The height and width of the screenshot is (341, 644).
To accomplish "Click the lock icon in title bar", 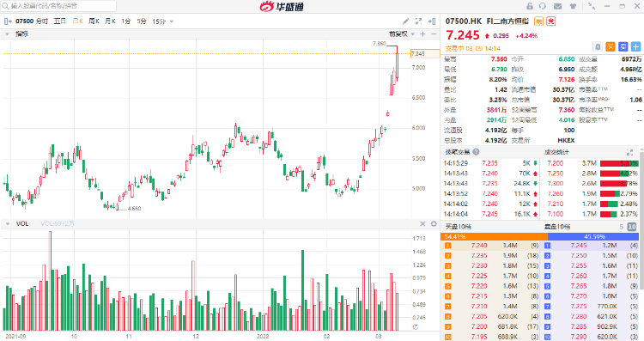I will click(x=530, y=6).
